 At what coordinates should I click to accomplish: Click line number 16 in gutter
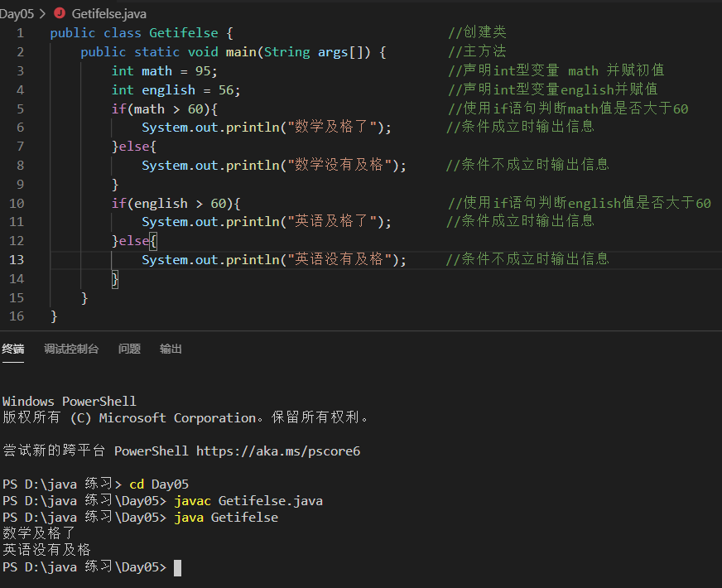17,316
